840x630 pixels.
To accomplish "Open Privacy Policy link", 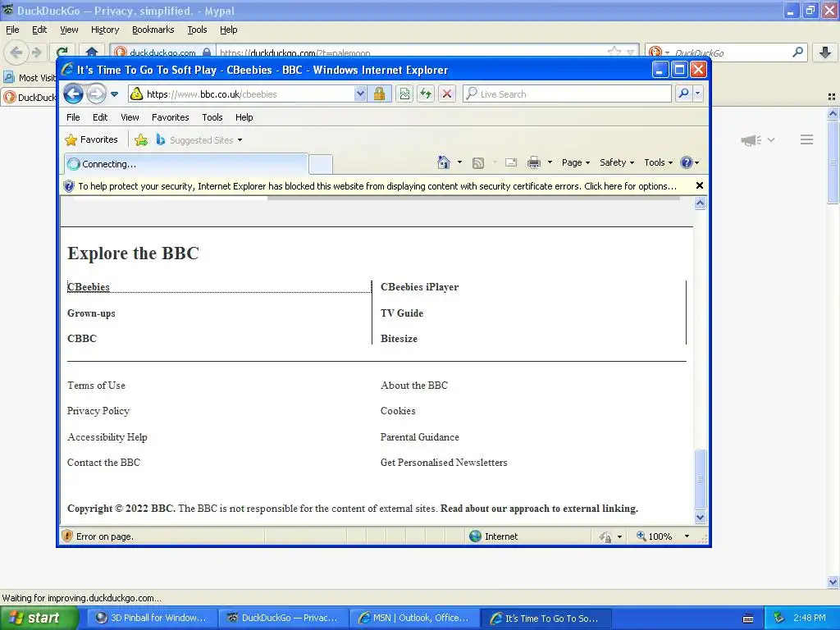I will click(98, 411).
